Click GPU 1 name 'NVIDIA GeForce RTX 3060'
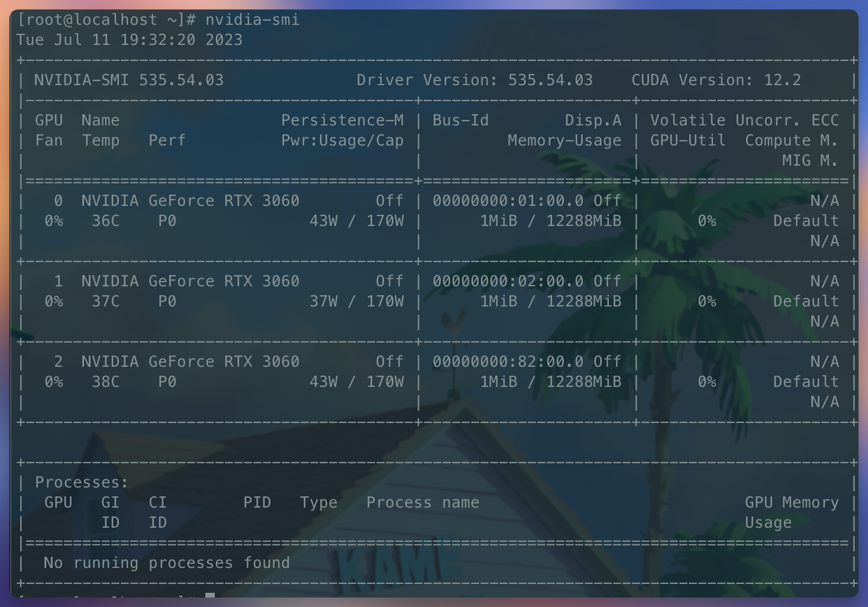 [191, 281]
